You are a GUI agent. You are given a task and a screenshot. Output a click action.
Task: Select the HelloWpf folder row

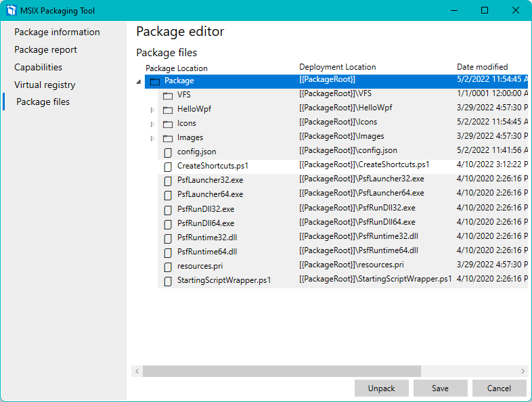coord(342,110)
